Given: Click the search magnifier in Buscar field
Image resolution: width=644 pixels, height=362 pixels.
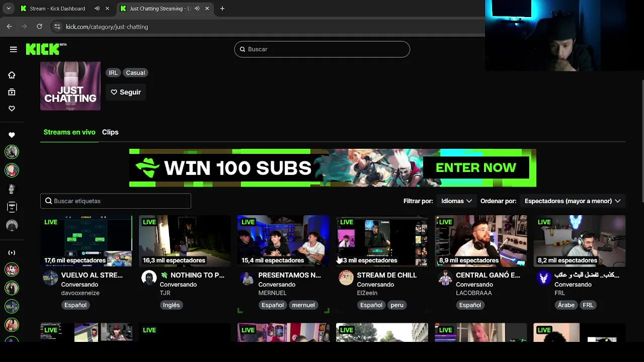Looking at the screenshot, I should pyautogui.click(x=243, y=49).
